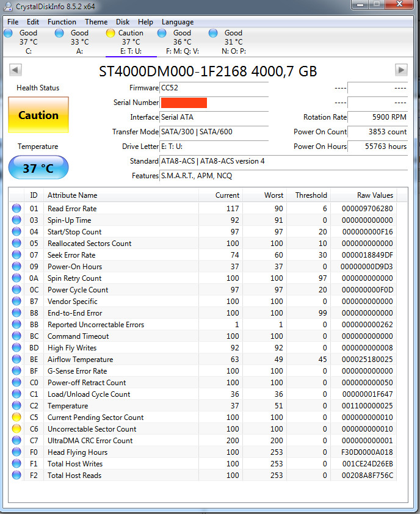Click status orb of Read Error Rate row
The image size is (420, 514).
click(x=16, y=209)
